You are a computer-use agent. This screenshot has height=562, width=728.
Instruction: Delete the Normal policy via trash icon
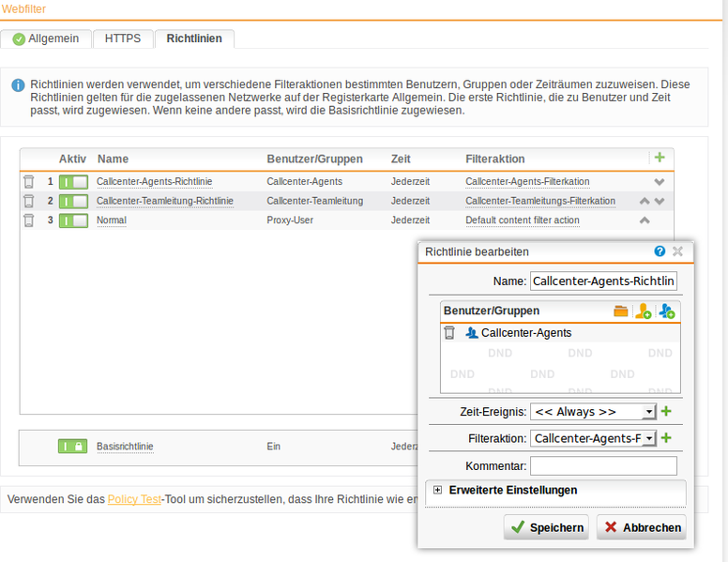pos(29,220)
